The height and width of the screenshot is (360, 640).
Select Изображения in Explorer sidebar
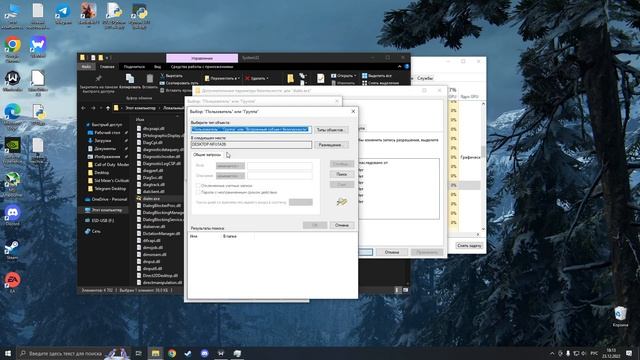click(107, 157)
